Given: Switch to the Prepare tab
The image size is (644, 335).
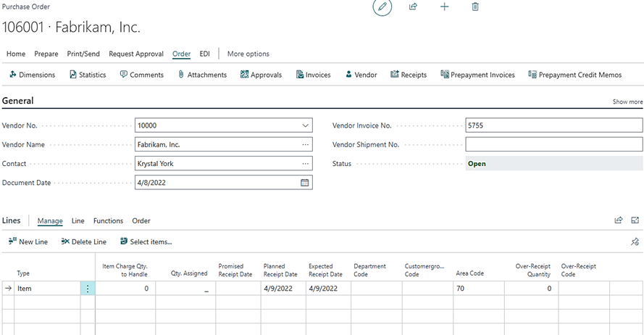Looking at the screenshot, I should (x=46, y=54).
